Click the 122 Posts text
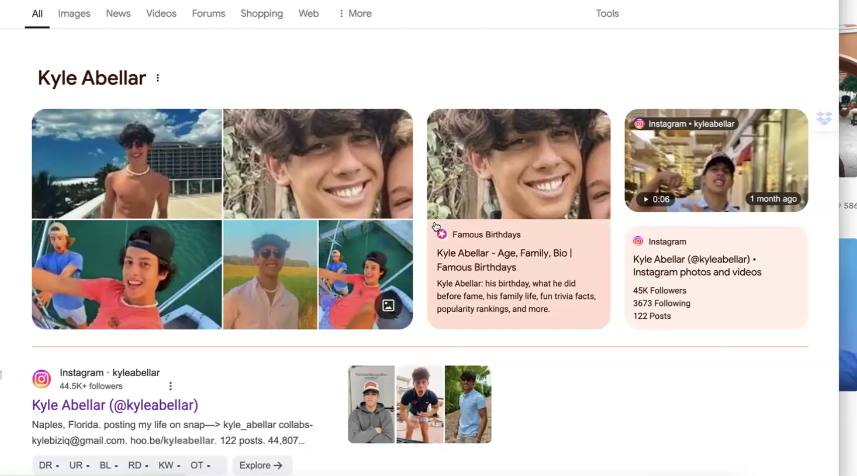The image size is (857, 476). pyautogui.click(x=651, y=316)
